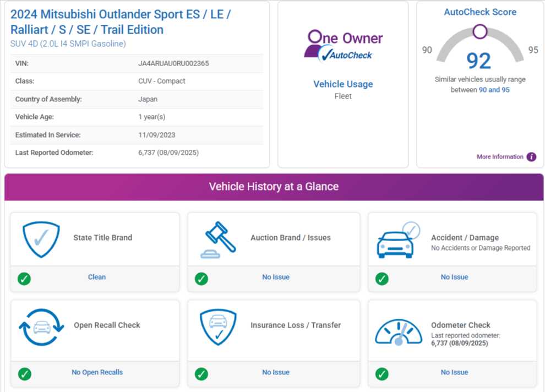Click green checkmark under Auction Brand / Issues

pyautogui.click(x=201, y=279)
